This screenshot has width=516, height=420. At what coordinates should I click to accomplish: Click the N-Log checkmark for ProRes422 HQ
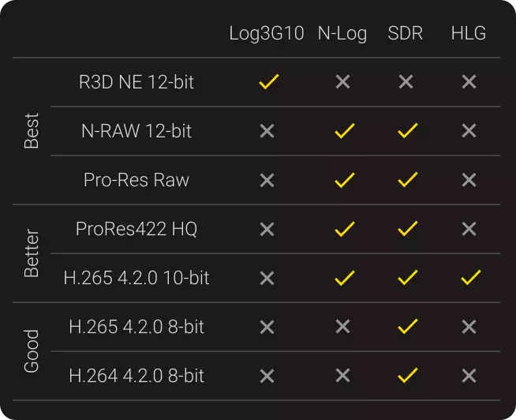coord(343,229)
